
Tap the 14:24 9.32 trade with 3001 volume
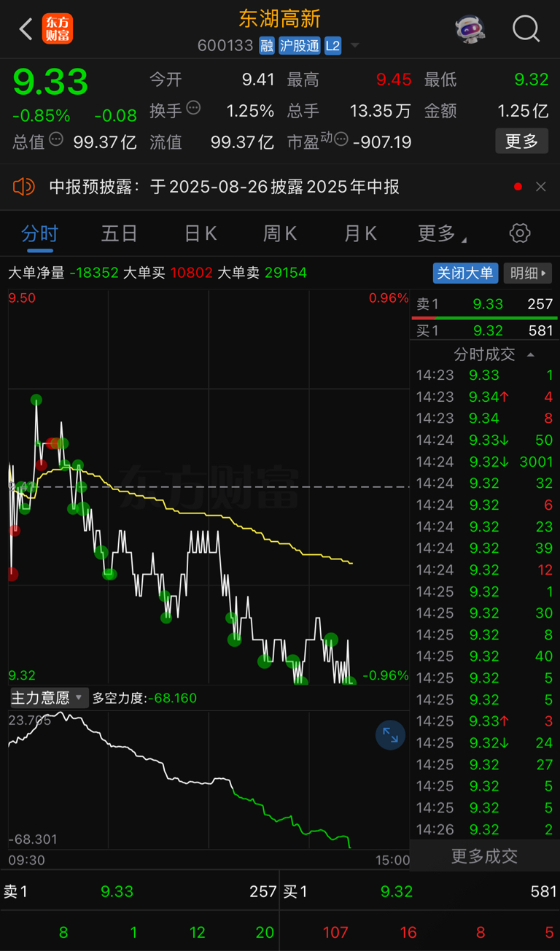(484, 462)
